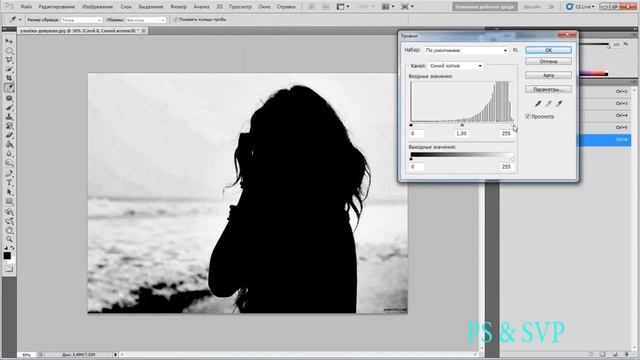Open preset options icon beside Набор dropdown
640x360 pixels.
click(516, 50)
